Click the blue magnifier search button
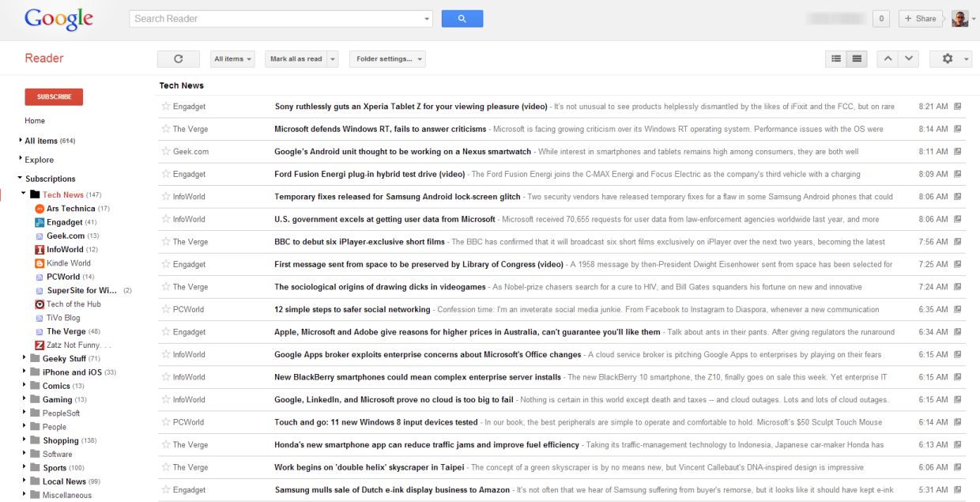Image resolution: width=980 pixels, height=502 pixels. (462, 18)
